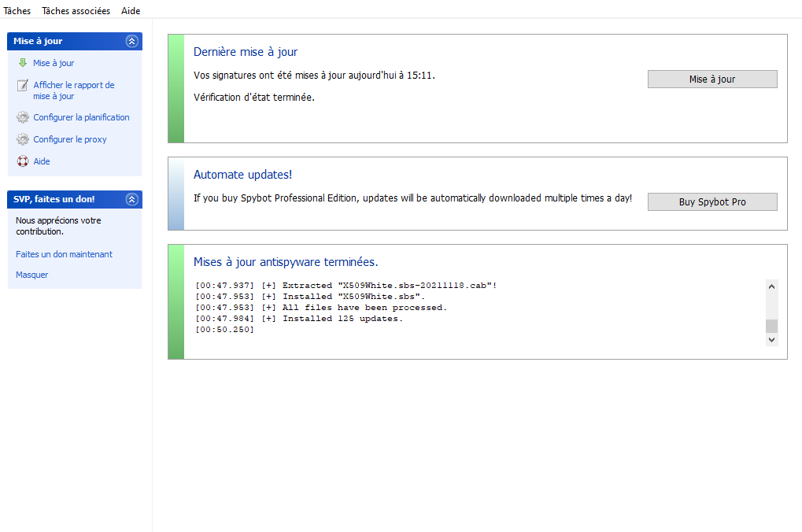Click the Dernière mise à jour heading
The width and height of the screenshot is (802, 532).
[246, 52]
